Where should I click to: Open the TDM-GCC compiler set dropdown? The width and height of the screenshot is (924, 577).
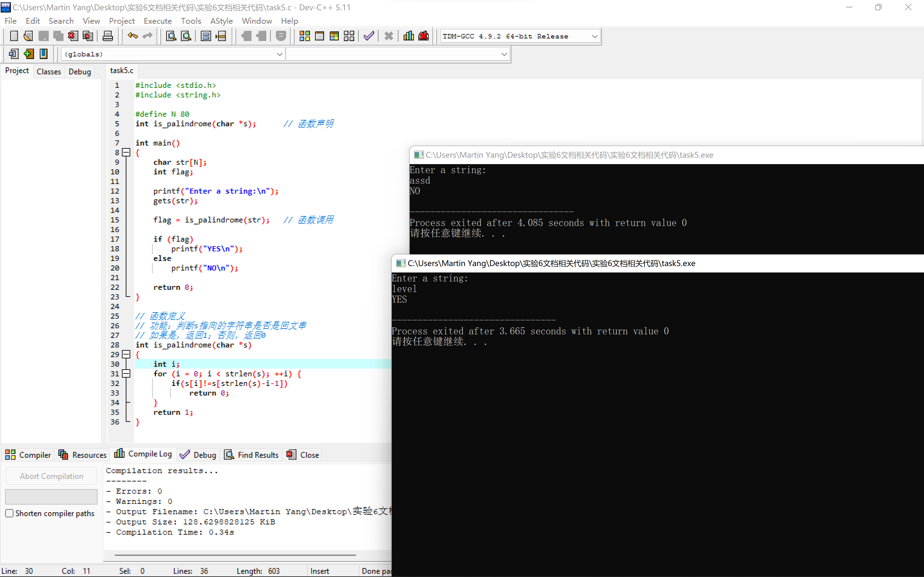(594, 36)
